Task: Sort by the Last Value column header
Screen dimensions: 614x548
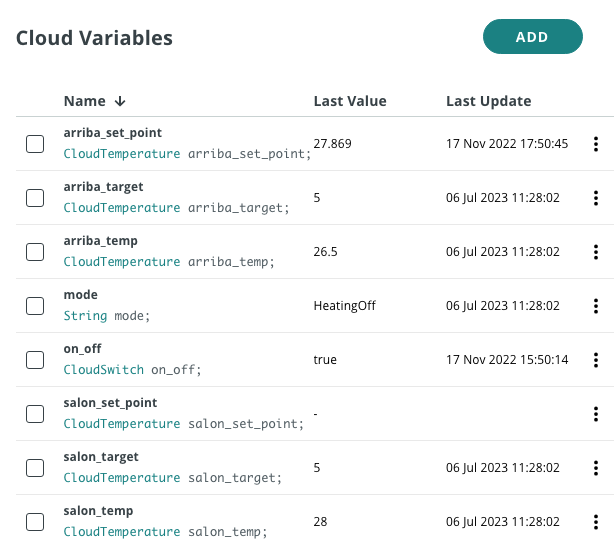Action: coord(350,101)
